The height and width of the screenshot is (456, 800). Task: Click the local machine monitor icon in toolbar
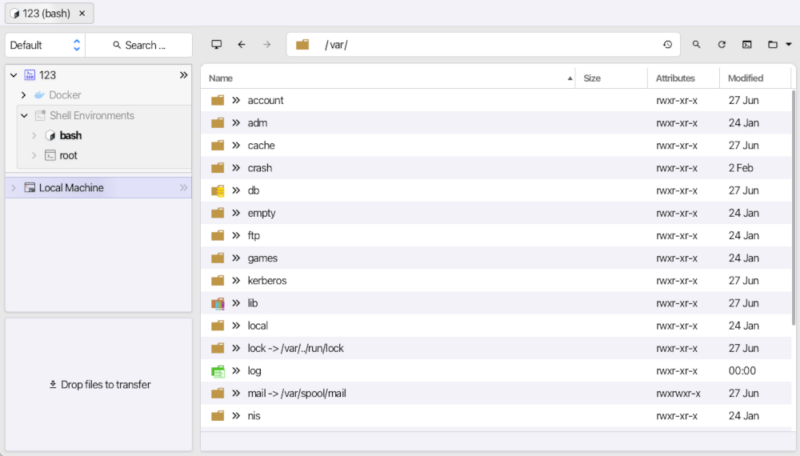pyautogui.click(x=216, y=45)
